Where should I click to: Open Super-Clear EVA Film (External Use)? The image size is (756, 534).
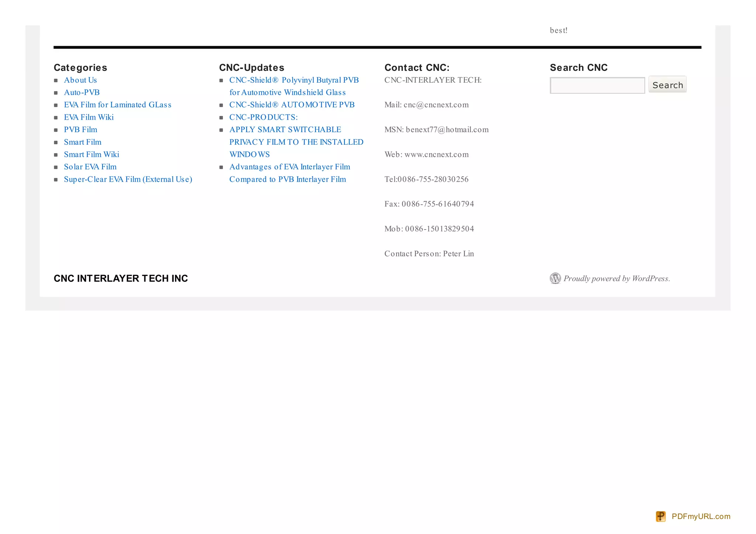point(128,179)
